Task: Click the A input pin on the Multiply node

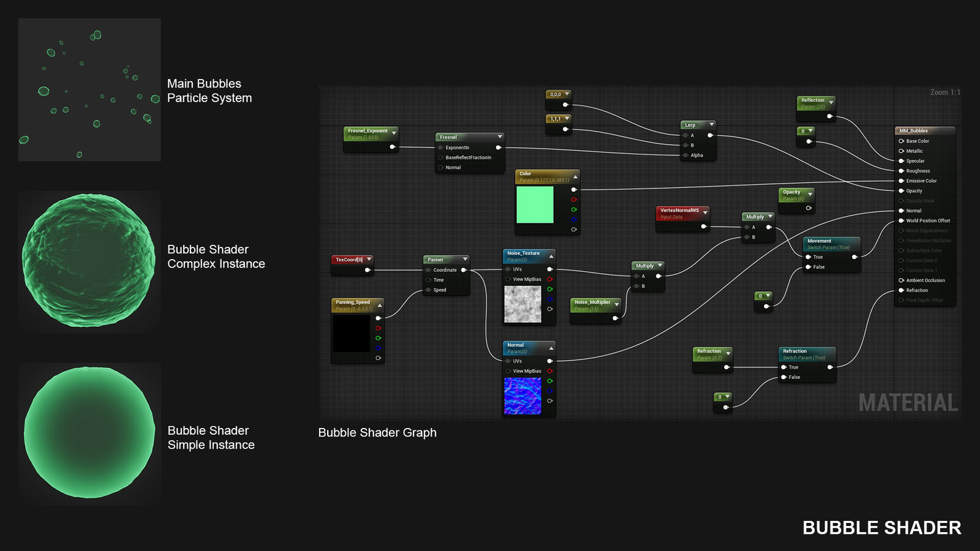Action: (x=747, y=227)
